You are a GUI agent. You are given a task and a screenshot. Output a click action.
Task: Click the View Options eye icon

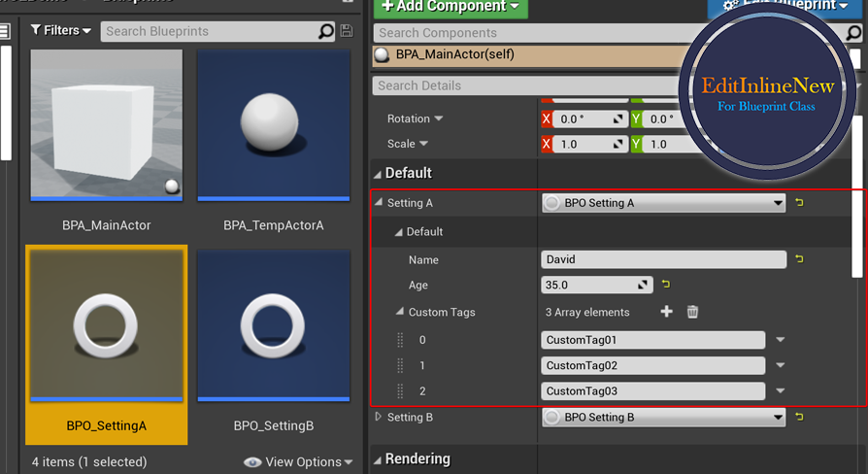click(x=252, y=462)
